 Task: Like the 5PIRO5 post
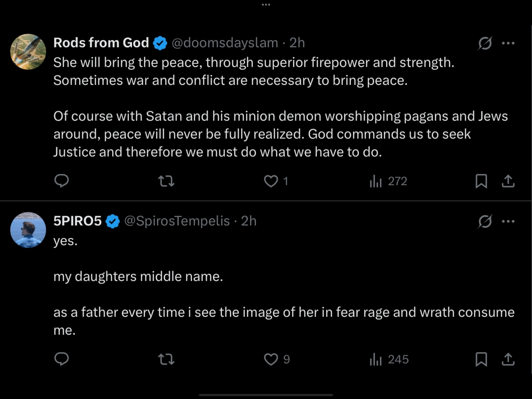[271, 359]
